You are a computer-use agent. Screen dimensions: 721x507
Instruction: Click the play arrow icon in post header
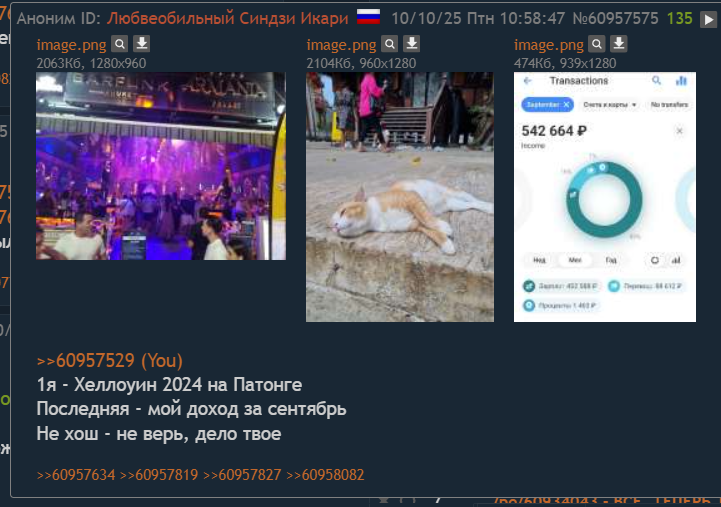coord(708,19)
